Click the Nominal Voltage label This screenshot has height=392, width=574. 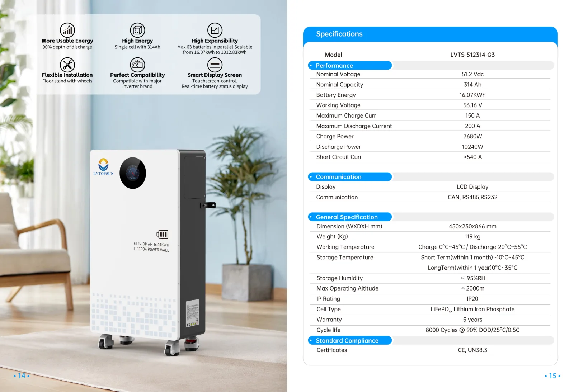coord(338,74)
